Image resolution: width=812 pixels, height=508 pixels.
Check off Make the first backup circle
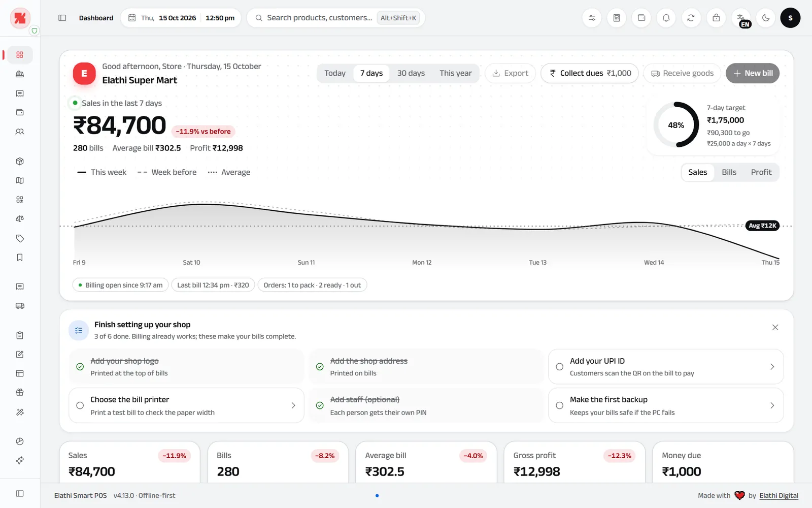[x=559, y=405]
